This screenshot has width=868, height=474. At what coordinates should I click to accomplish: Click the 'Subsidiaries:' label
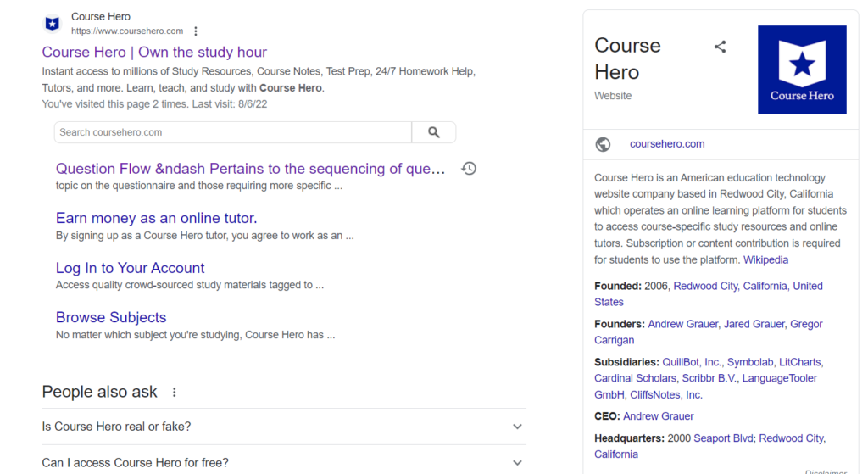[x=626, y=362]
